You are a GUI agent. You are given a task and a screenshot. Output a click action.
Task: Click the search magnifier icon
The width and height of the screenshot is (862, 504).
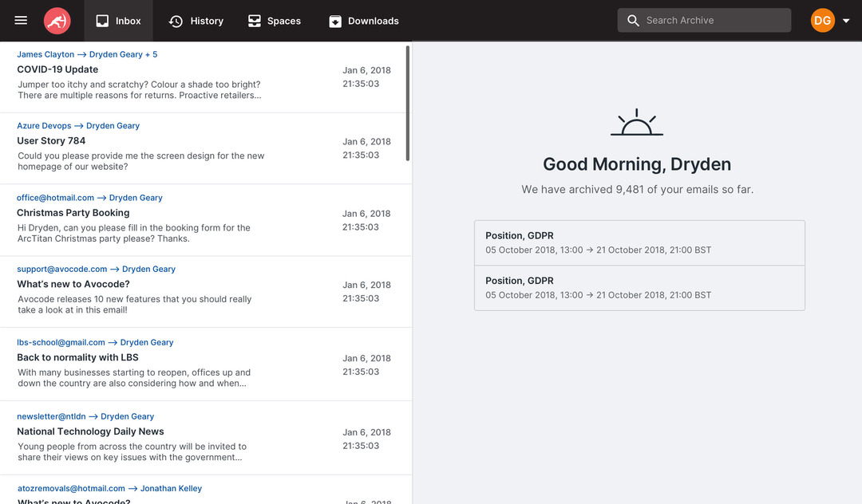(x=633, y=20)
